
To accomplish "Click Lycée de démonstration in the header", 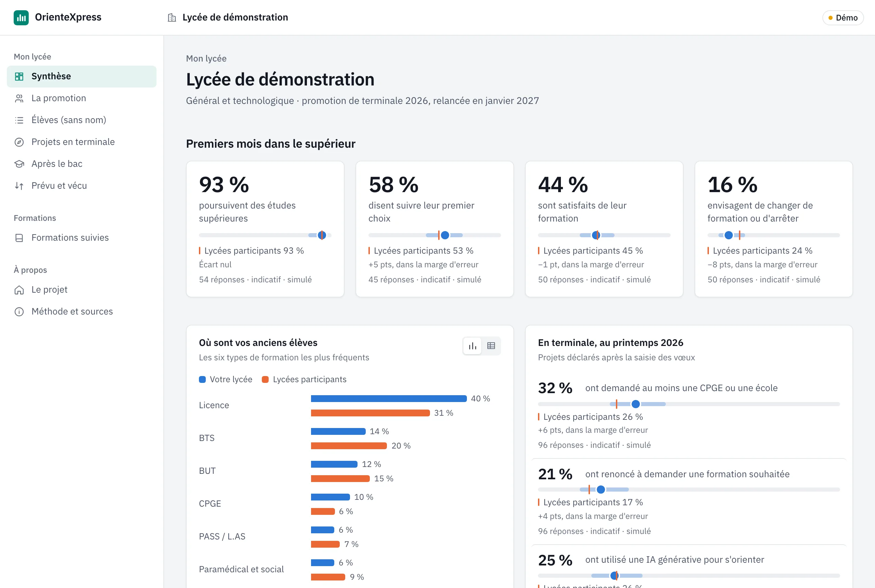I will coord(235,18).
